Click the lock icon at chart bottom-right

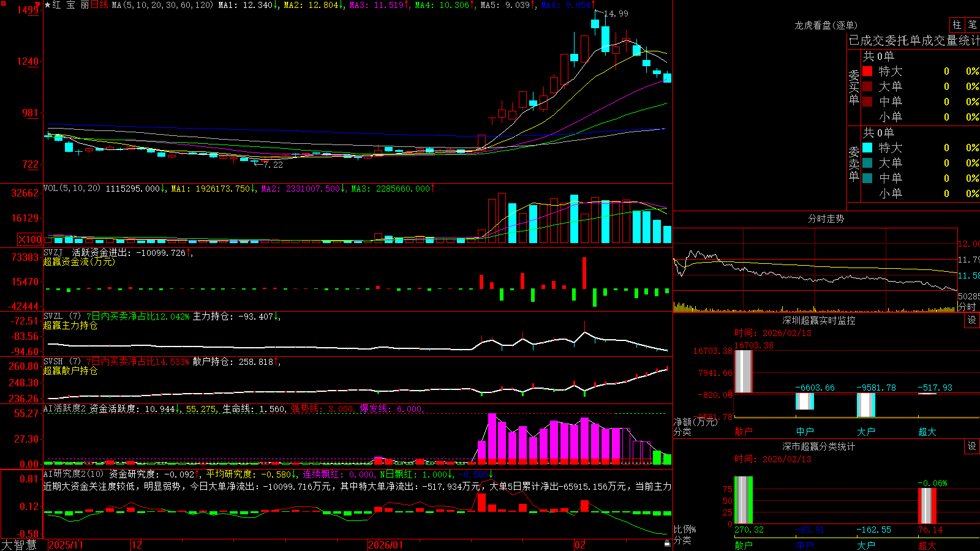click(x=667, y=543)
